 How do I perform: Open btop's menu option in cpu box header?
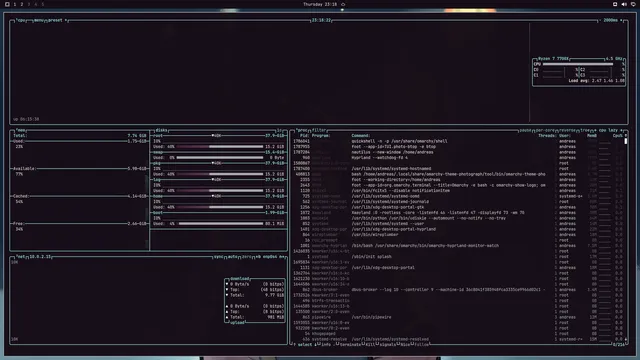point(39,20)
